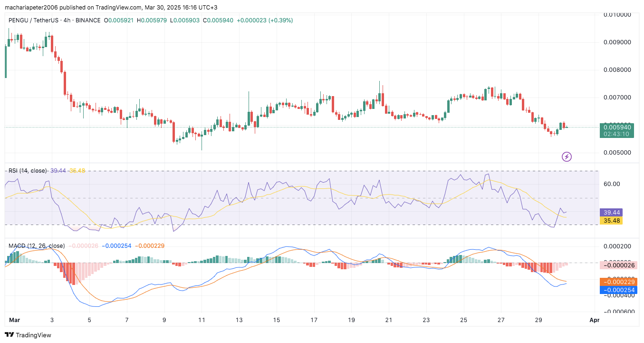Click the purple lightning bolt icon
Image resolution: width=644 pixels, height=343 pixels.
click(x=567, y=157)
